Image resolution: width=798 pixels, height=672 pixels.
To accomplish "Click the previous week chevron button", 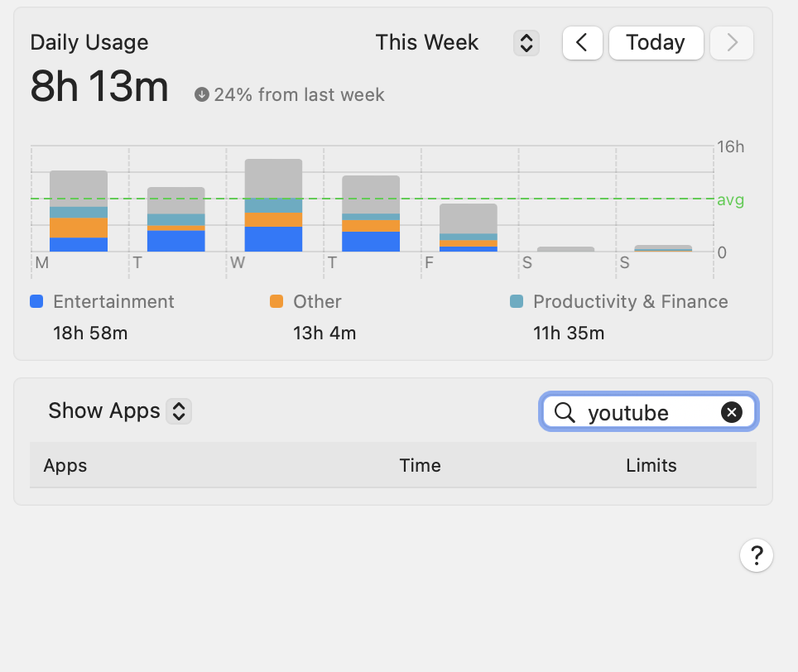I will click(x=583, y=43).
